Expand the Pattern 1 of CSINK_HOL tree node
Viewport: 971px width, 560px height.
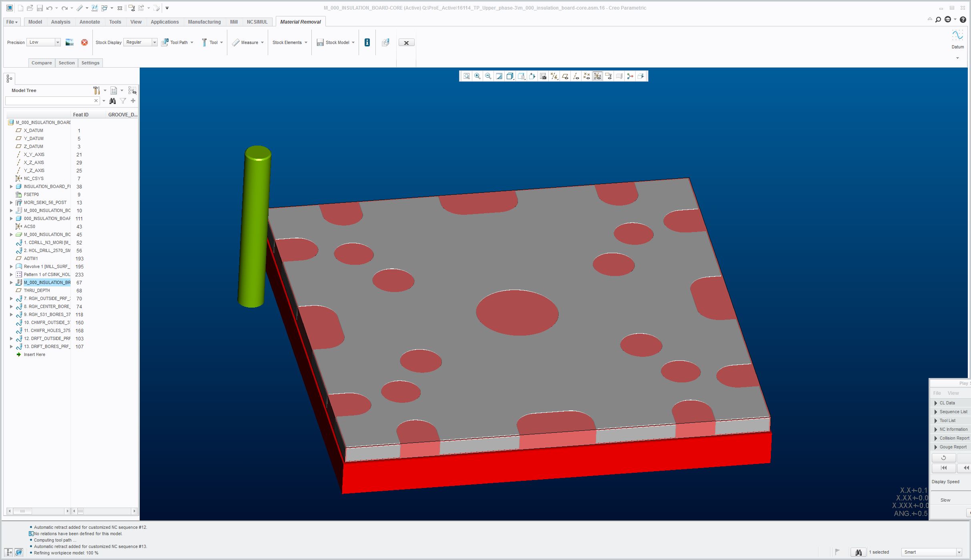(11, 274)
